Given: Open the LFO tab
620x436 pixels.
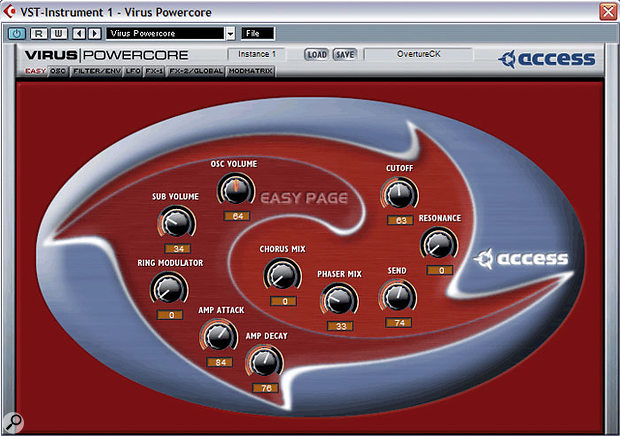Looking at the screenshot, I should (133, 71).
